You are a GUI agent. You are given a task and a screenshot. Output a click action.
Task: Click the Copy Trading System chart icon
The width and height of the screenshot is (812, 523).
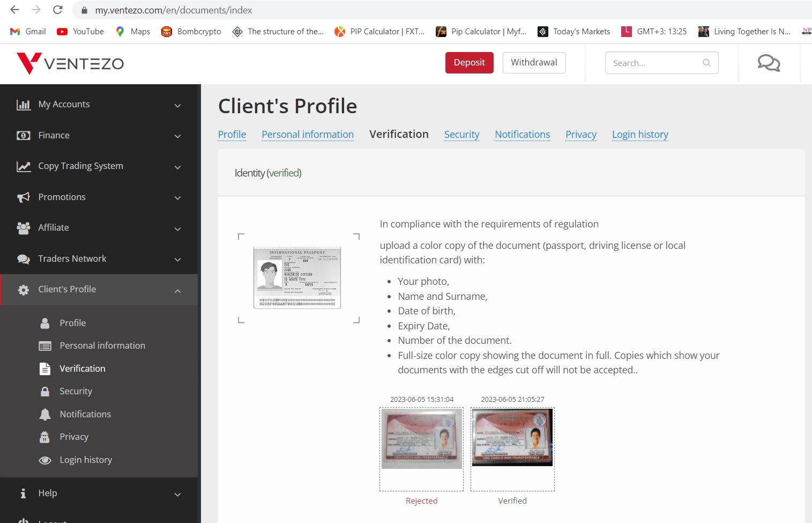24,166
